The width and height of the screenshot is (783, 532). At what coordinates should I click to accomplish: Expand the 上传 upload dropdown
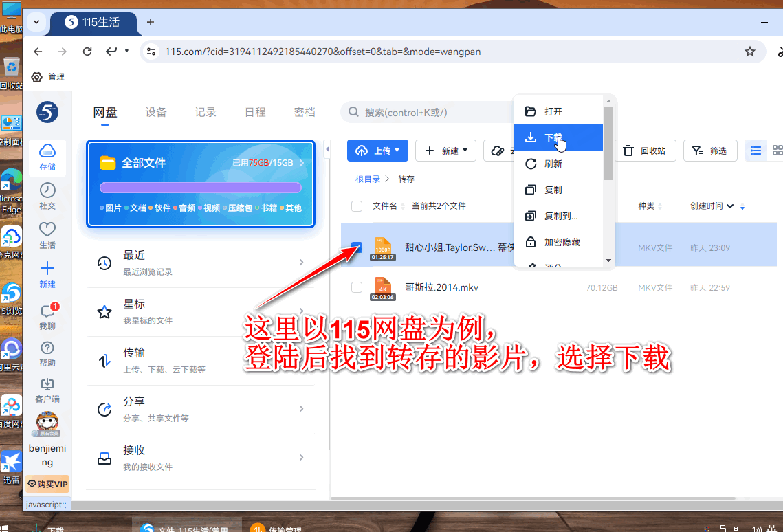click(377, 151)
